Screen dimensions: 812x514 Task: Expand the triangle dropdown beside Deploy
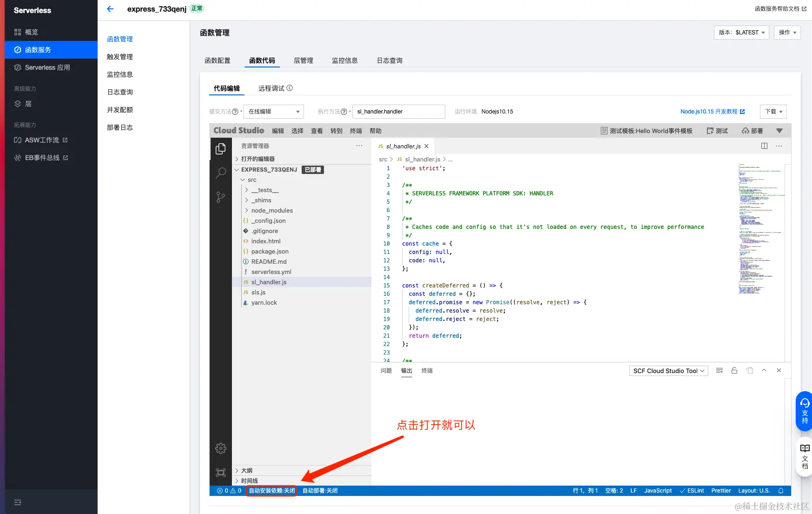point(779,131)
